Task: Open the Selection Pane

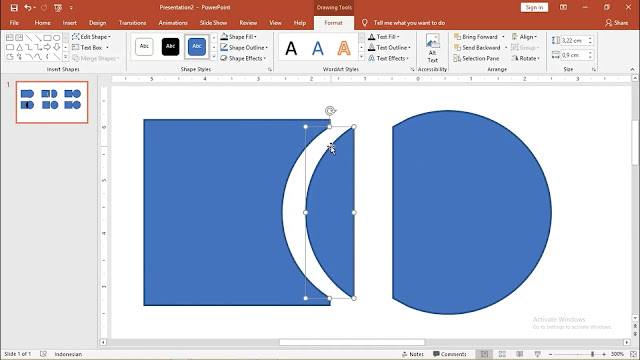Action: point(476,58)
